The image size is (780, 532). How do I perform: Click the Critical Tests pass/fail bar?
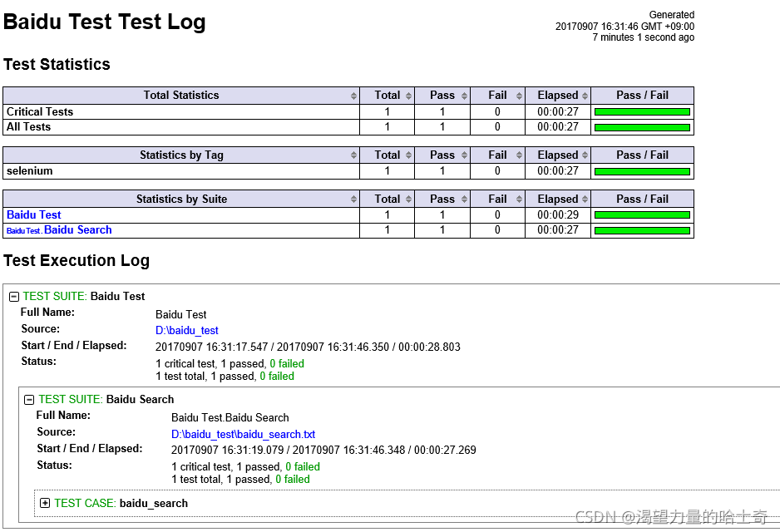642,112
